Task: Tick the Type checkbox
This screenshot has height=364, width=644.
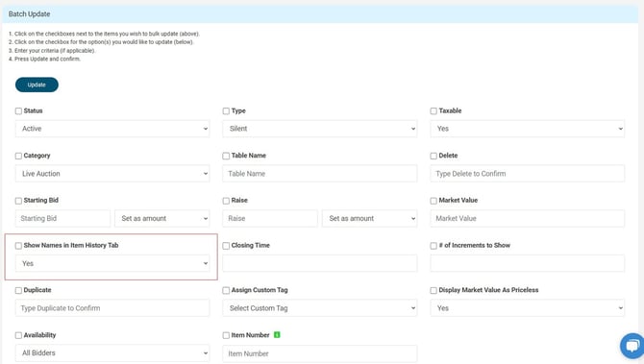Action: [226, 110]
